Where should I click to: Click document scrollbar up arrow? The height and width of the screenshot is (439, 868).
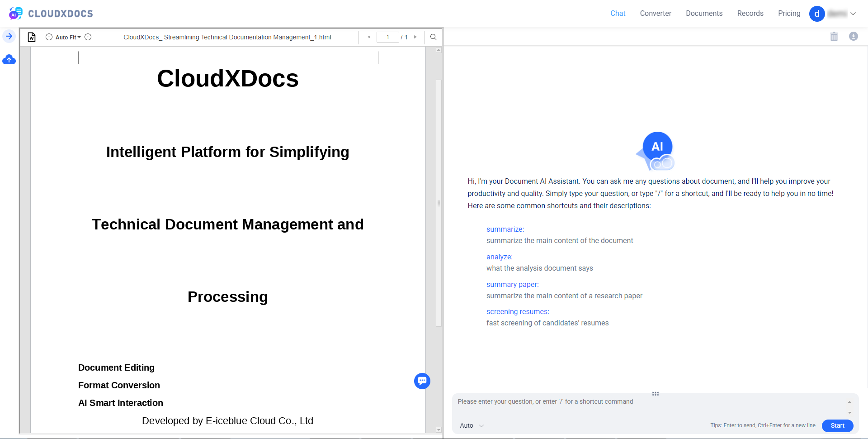point(439,50)
